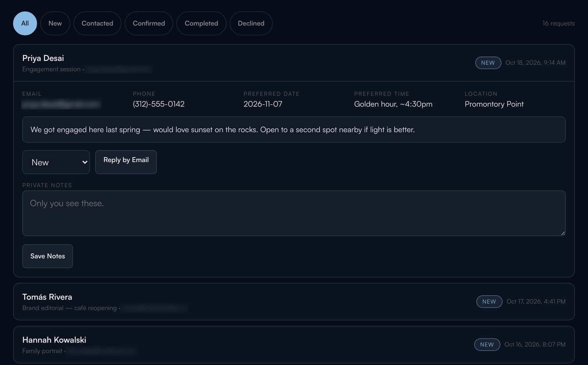Filter by Confirmed status
This screenshot has height=365, width=588.
pos(149,24)
